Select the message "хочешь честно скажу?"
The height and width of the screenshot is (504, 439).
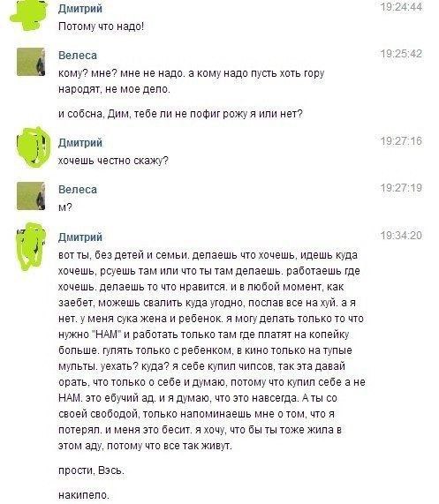(x=113, y=161)
